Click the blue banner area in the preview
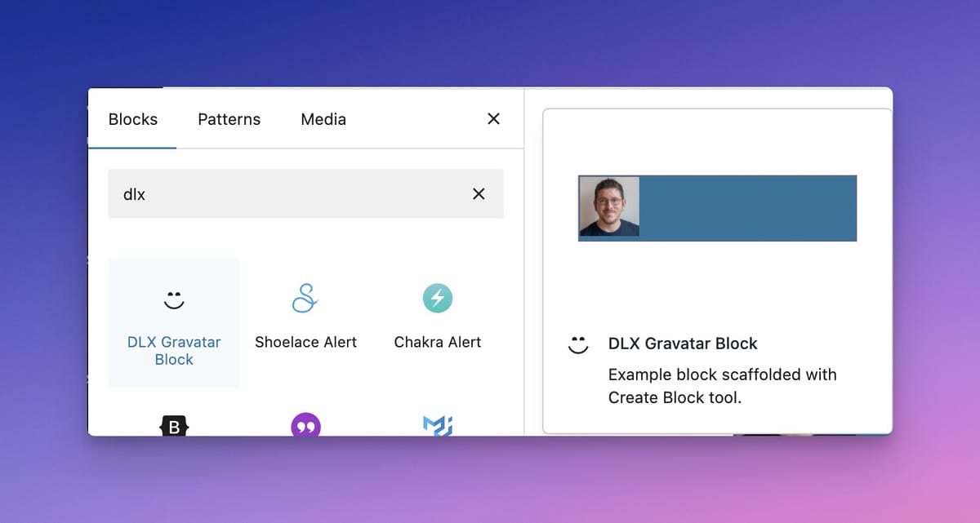980x523 pixels. (x=747, y=208)
